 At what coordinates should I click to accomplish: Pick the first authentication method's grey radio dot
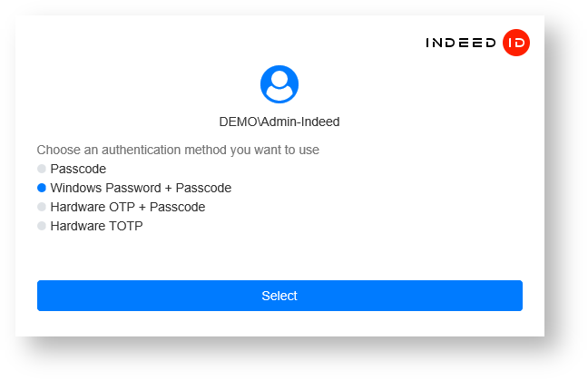pos(42,169)
